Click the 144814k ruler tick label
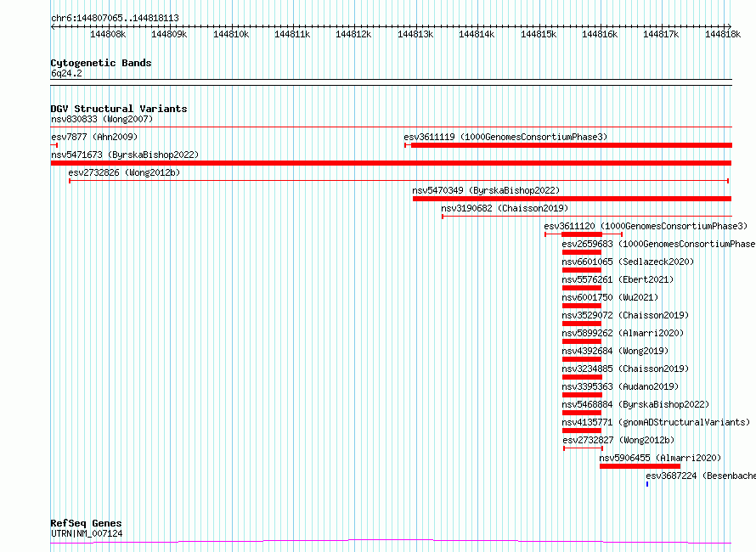 [x=477, y=34]
